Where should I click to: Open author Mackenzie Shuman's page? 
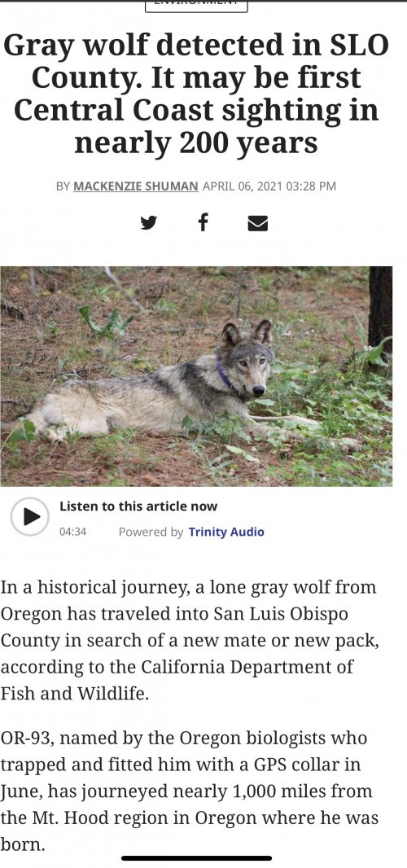coord(136,186)
